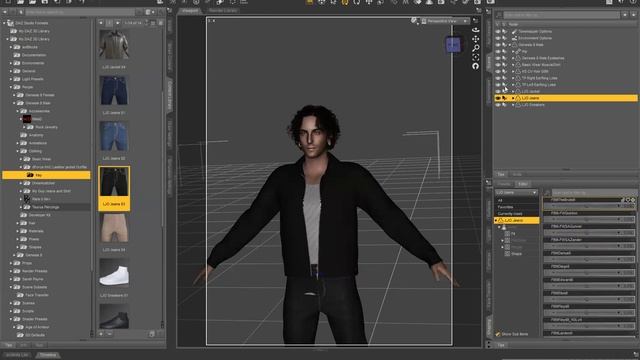The width and height of the screenshot is (640, 360).
Task: Open the aniMate Lite tab
Action: point(17,355)
